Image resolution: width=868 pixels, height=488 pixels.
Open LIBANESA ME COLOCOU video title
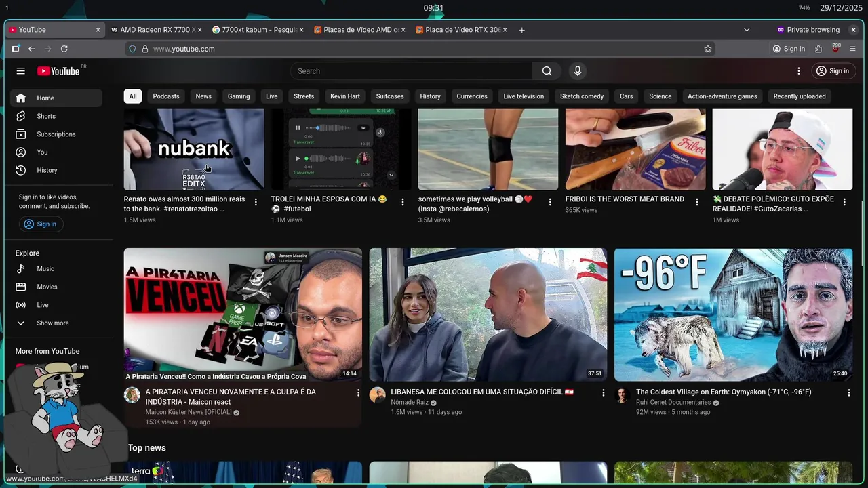(482, 392)
